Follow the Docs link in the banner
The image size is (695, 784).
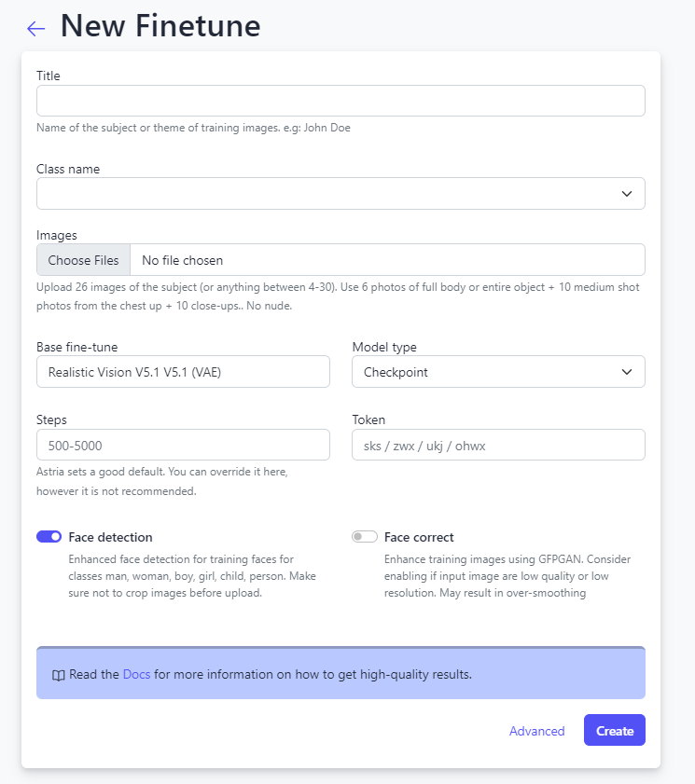tap(136, 674)
